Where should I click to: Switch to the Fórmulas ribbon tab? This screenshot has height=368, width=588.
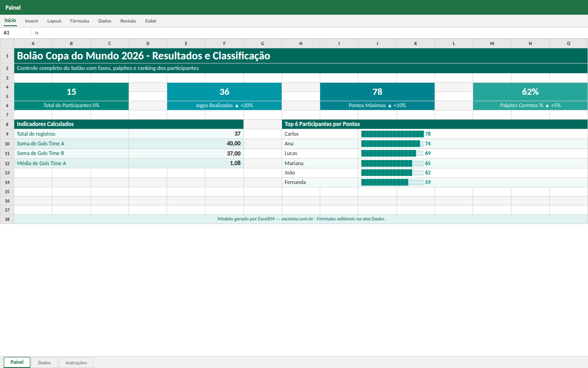[x=79, y=21]
